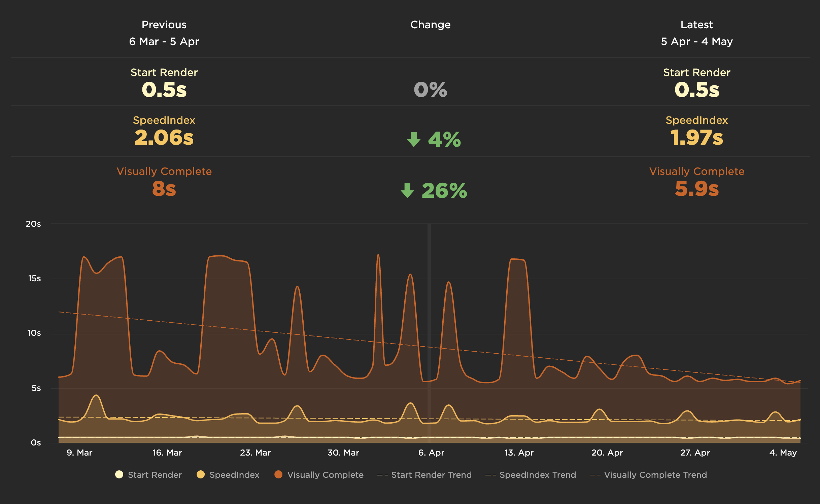
Task: Click the '20. Apr' x-axis label
Action: pos(607,453)
